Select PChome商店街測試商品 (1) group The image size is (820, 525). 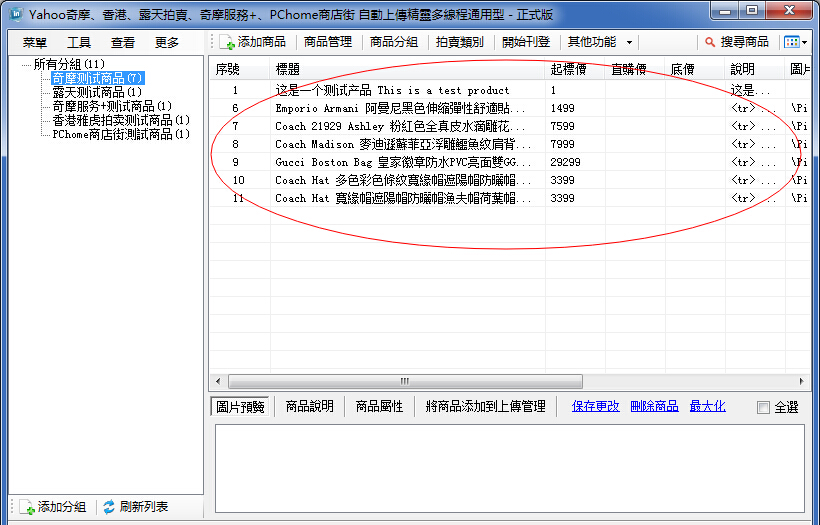[x=121, y=134]
